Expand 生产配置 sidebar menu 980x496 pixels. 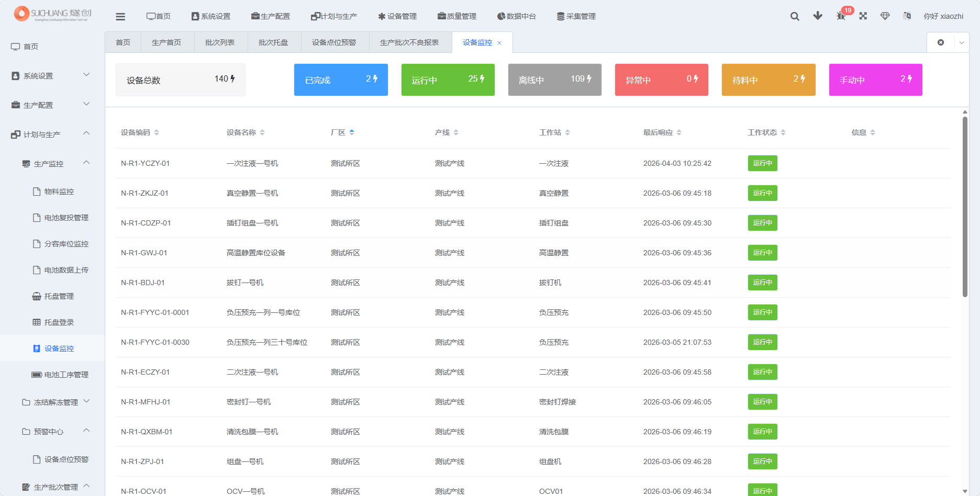click(52, 105)
